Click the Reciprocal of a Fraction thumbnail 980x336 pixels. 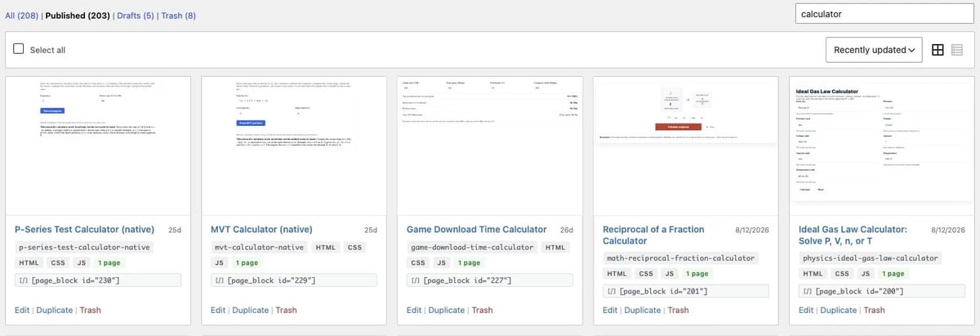687,145
